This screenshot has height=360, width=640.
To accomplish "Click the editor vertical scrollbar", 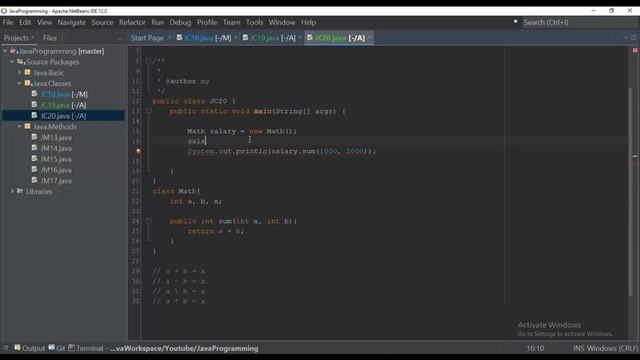I will pyautogui.click(x=632, y=192).
